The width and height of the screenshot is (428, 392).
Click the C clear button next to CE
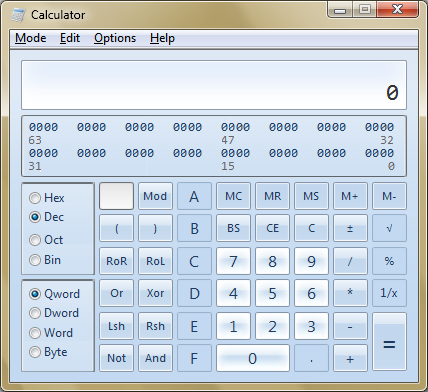point(311,228)
